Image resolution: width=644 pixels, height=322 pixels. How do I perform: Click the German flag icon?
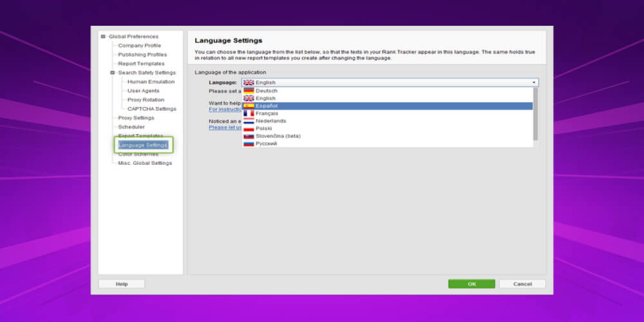tap(249, 91)
